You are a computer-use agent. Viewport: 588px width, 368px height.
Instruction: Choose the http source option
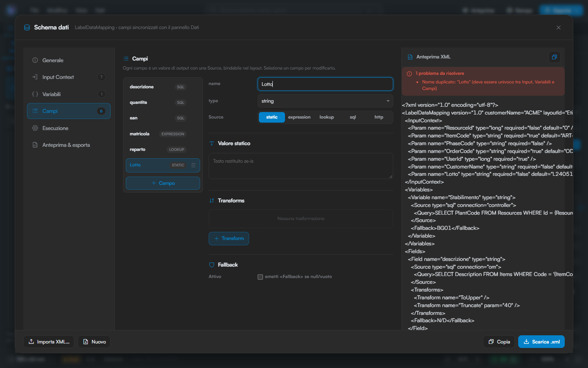(379, 117)
